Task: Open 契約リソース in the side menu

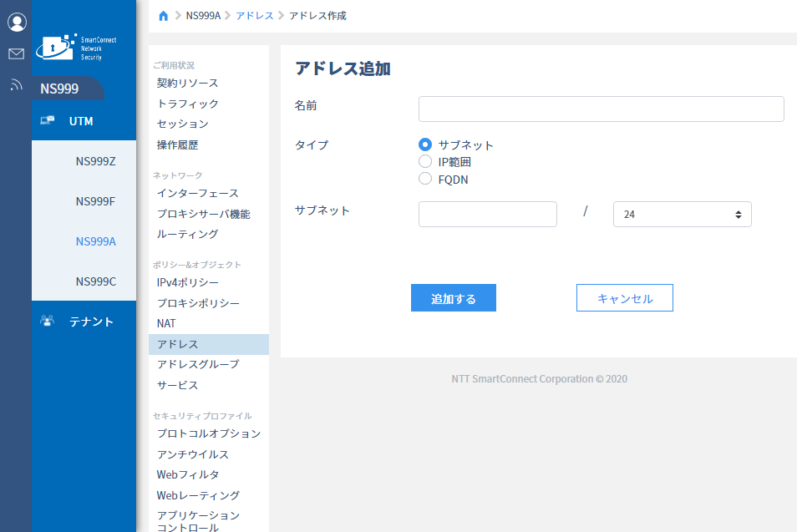Action: [188, 83]
